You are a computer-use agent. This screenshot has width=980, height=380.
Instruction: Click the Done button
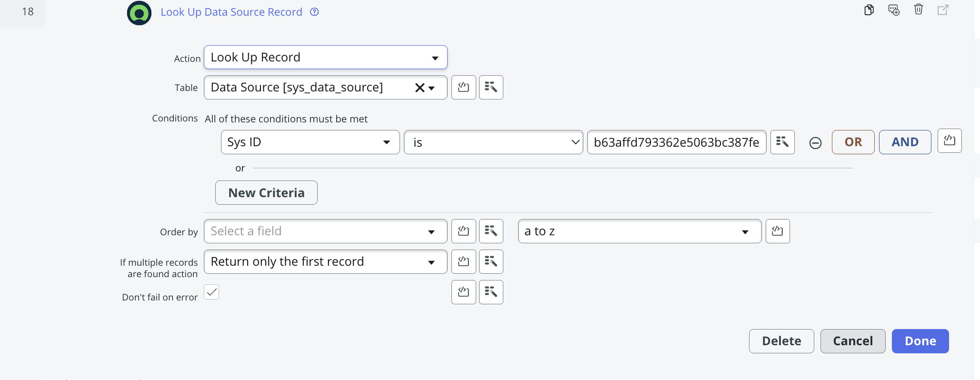pyautogui.click(x=920, y=341)
